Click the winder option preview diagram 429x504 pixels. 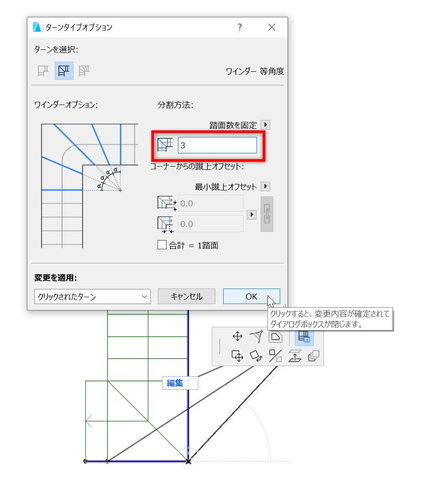point(89,186)
